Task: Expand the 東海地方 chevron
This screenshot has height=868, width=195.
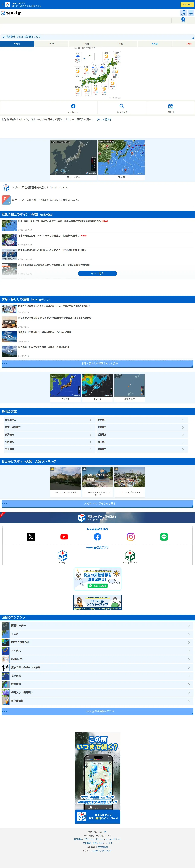Action: coord(91,435)
